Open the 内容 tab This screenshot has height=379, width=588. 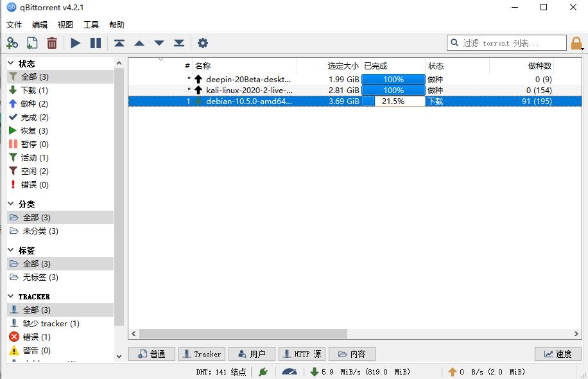[352, 354]
